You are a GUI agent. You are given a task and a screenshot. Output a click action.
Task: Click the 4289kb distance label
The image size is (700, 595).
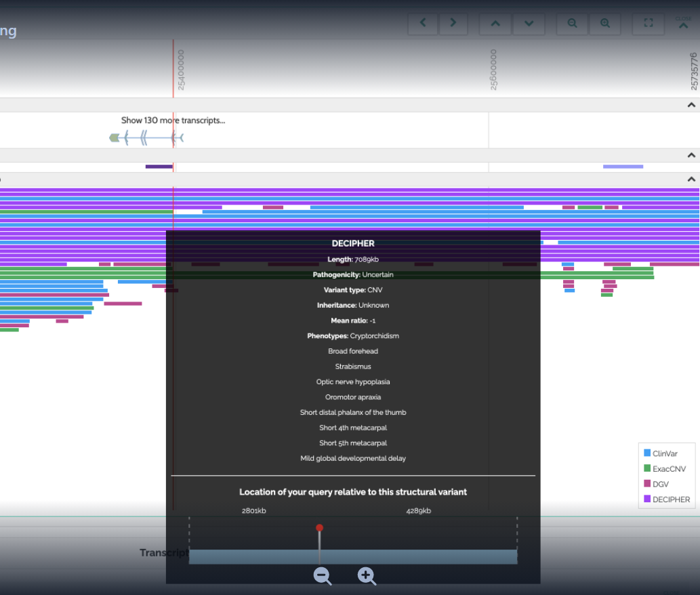419,511
